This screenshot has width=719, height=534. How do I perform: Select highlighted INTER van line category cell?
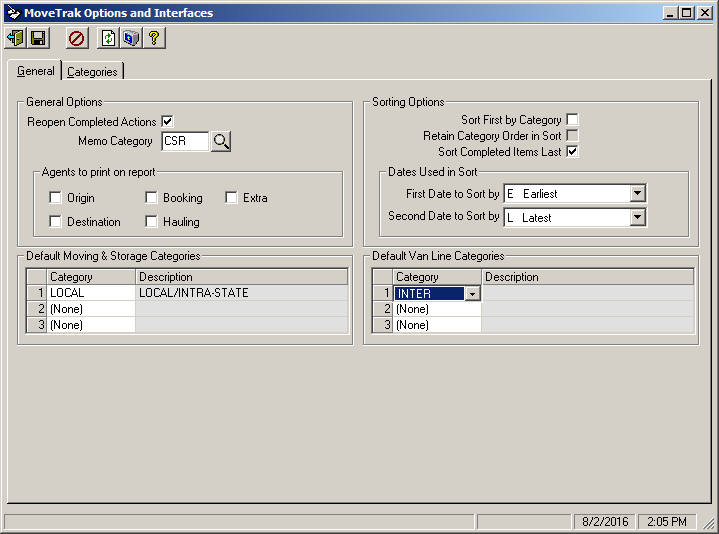(429, 293)
